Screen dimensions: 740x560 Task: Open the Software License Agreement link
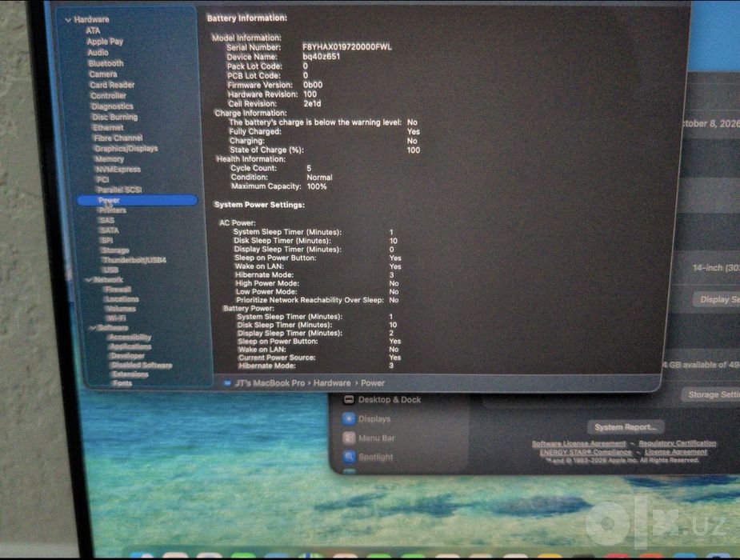578,443
